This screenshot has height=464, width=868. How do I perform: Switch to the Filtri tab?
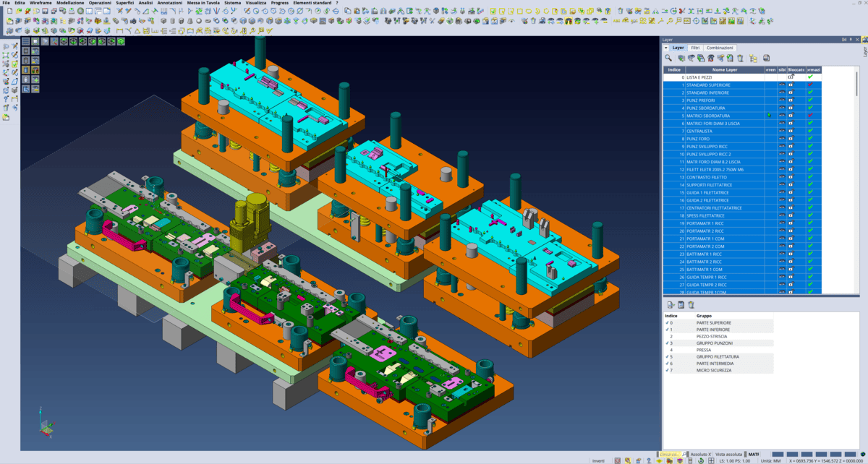pyautogui.click(x=694, y=48)
